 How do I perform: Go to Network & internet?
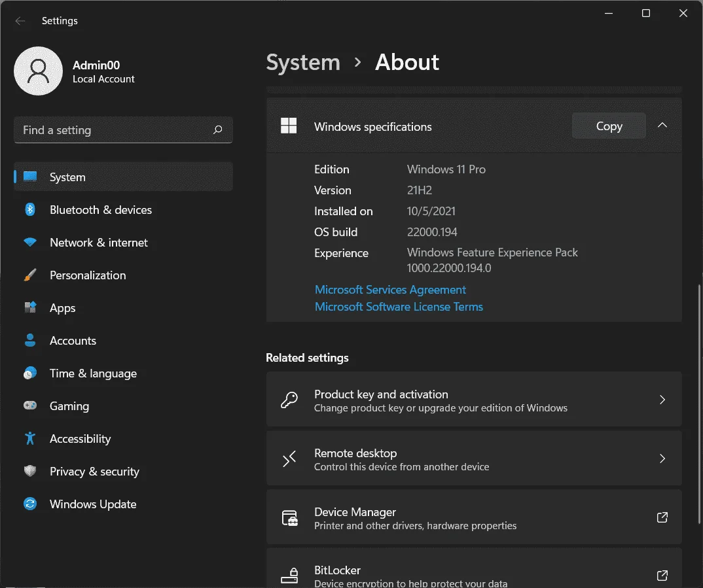click(123, 242)
